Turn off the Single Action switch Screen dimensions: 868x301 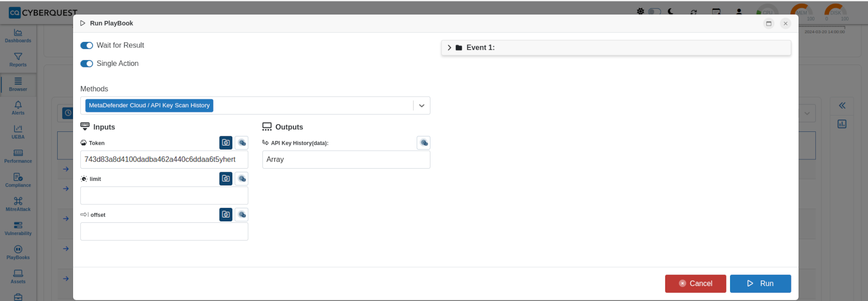pyautogui.click(x=87, y=63)
